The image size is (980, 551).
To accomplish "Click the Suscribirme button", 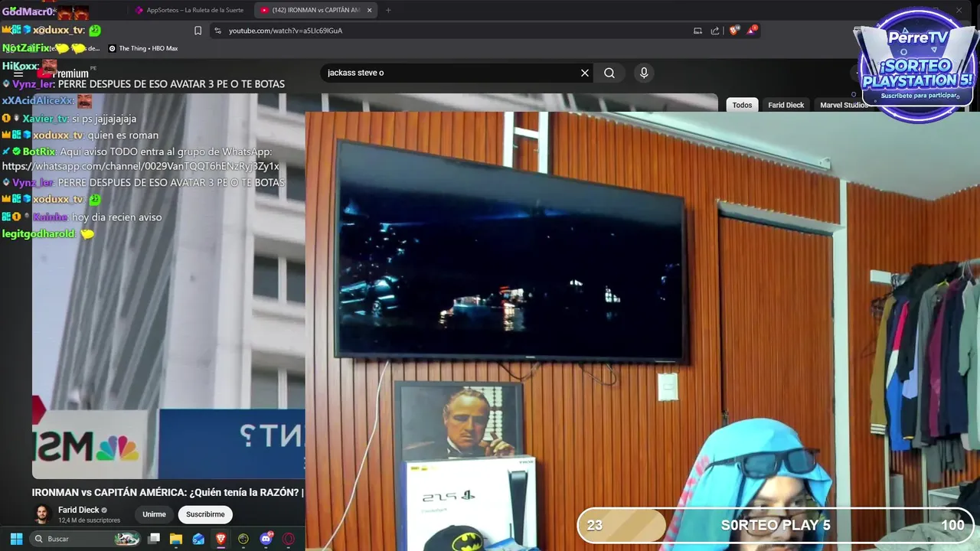I will click(205, 514).
